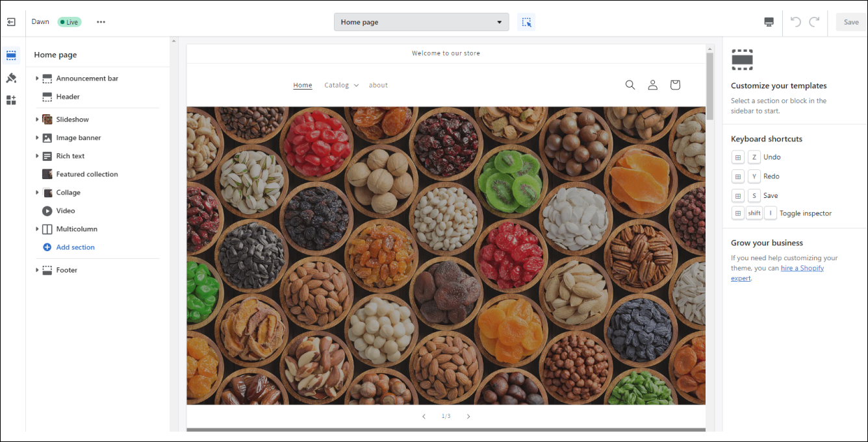Open the App embeds blocks icon
The image size is (868, 442).
coord(11,100)
